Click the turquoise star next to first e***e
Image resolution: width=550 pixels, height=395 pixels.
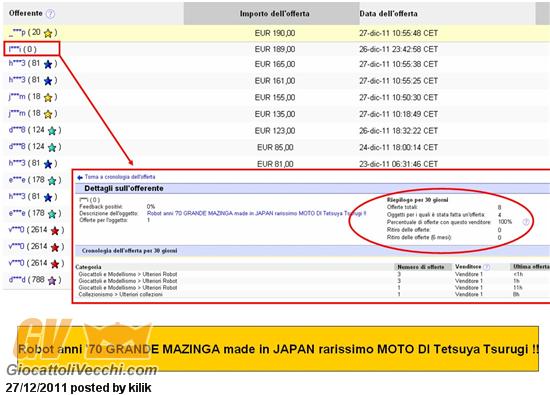click(52, 181)
